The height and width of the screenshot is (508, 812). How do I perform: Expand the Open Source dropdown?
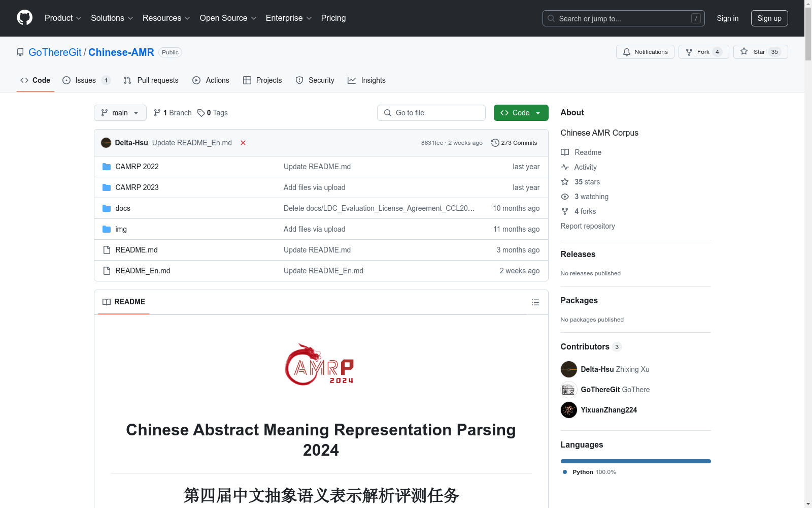click(x=228, y=18)
